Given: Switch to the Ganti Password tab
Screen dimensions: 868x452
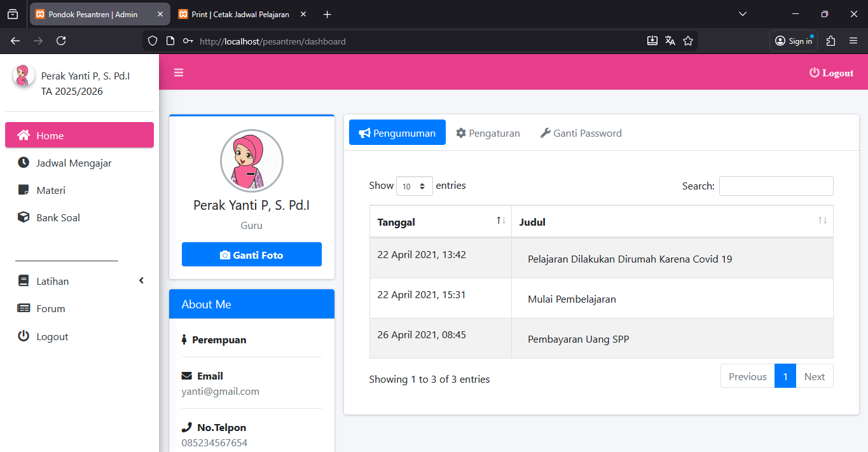Looking at the screenshot, I should 581,133.
